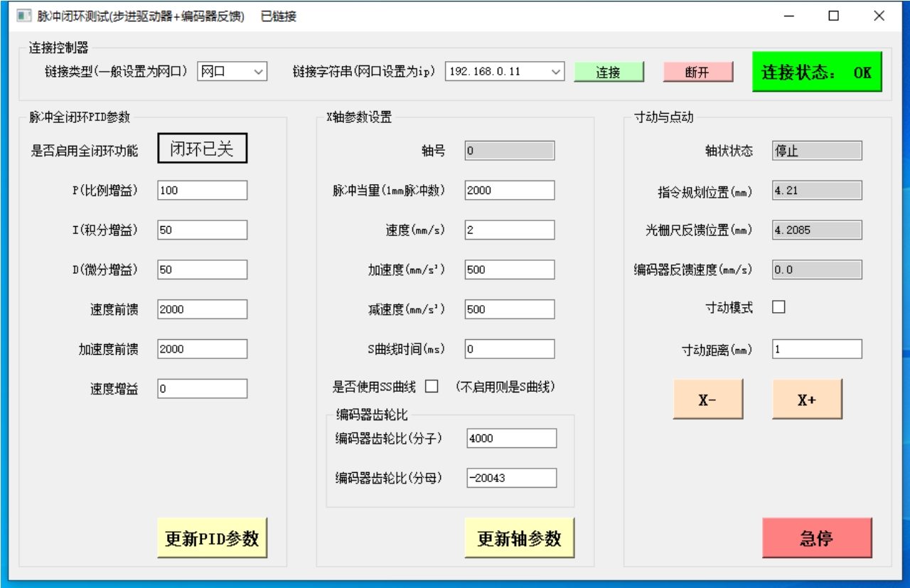
Task: Click the 链接字符串(网口设置为ip) label
Action: pos(363,71)
